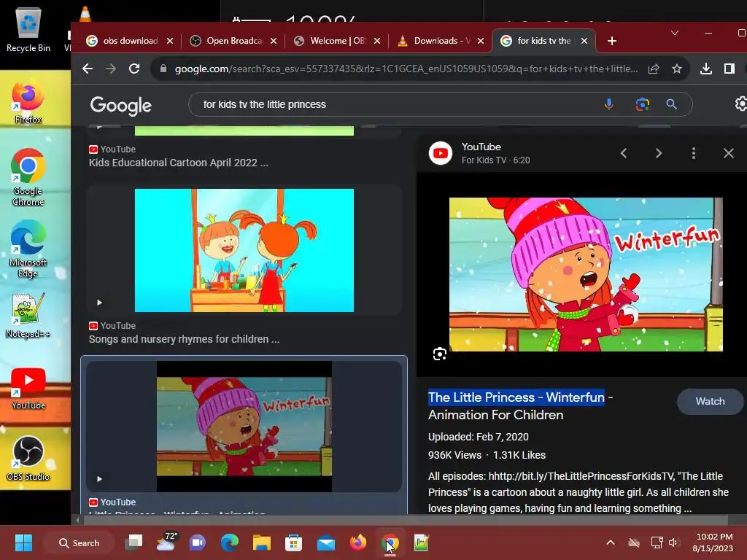Open Microsoft Store from taskbar
Image resolution: width=747 pixels, height=560 pixels.
click(x=293, y=542)
